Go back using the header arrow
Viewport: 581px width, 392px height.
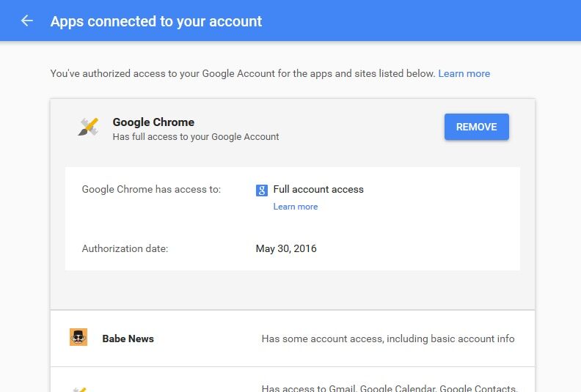pyautogui.click(x=27, y=21)
